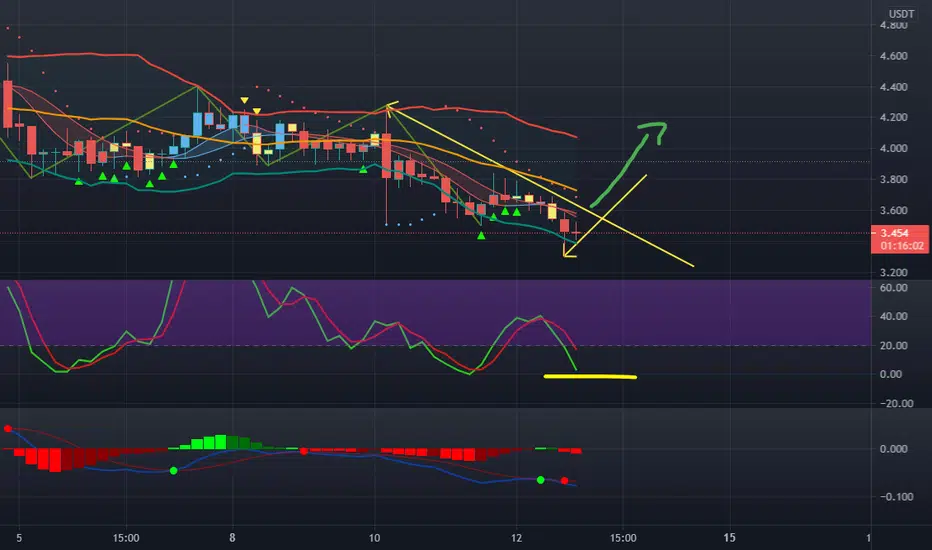The height and width of the screenshot is (550, 932).
Task: Click the first yellow down-triangle sell marker
Action: pyautogui.click(x=244, y=100)
